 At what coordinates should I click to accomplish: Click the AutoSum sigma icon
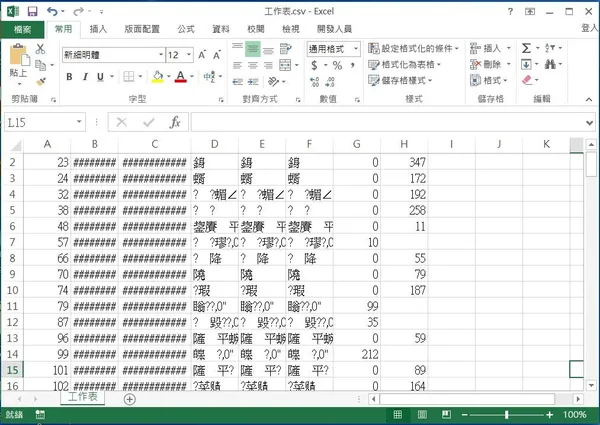526,48
